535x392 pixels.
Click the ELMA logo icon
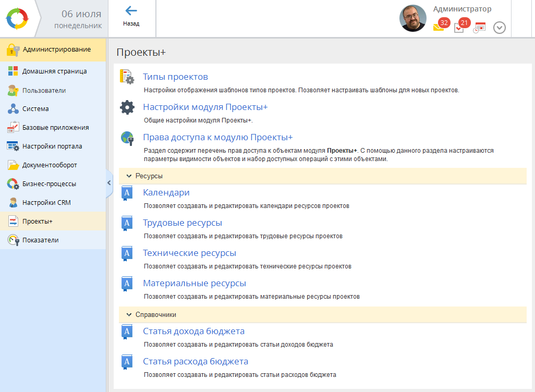[x=18, y=19]
